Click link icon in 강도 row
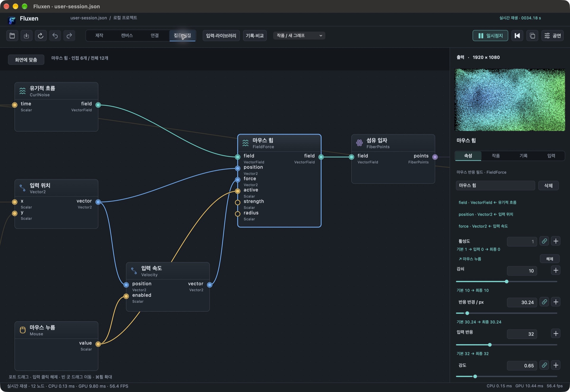Viewport: 570px width, 392px height. point(544,365)
